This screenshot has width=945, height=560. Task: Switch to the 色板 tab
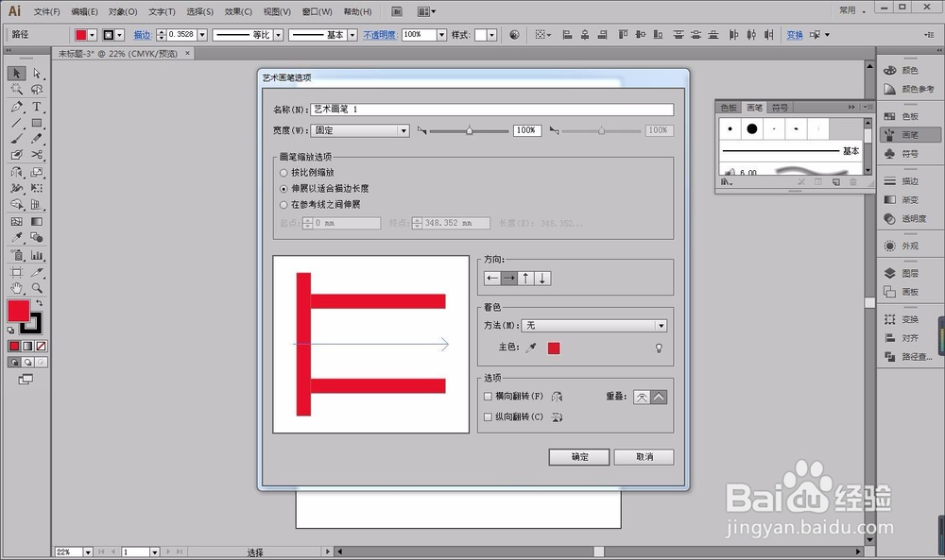pyautogui.click(x=729, y=107)
